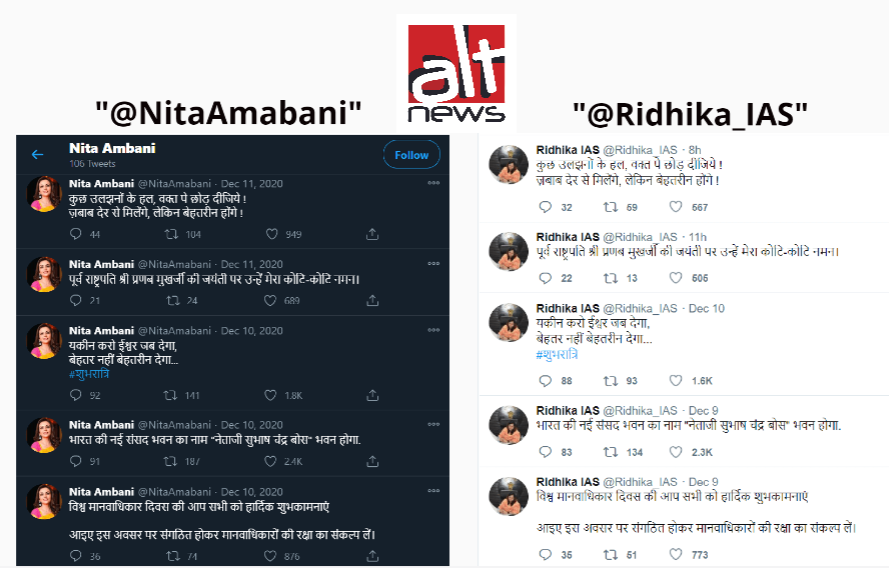Image resolution: width=889 pixels, height=568 pixels.
Task: Open the #शुभरात्रि hashtag in the Ridhika IAS tweet
Action: 557,355
